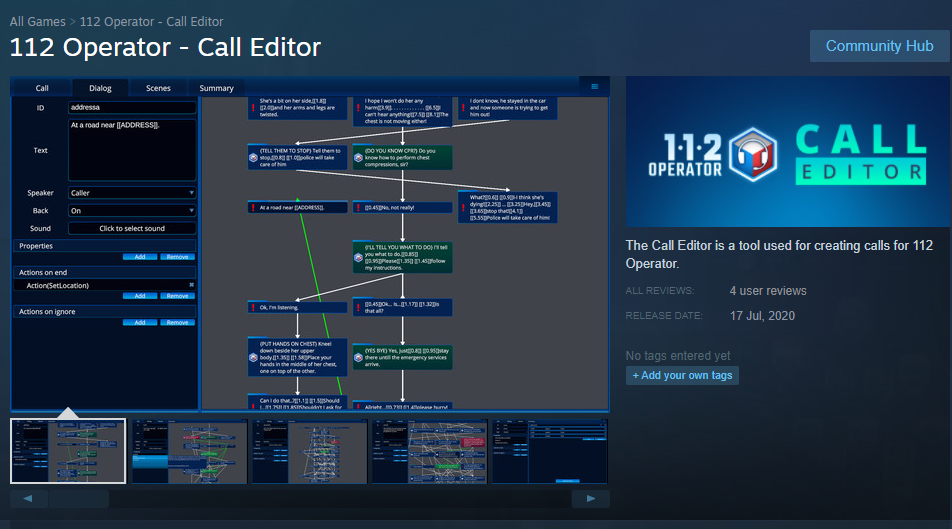This screenshot has height=529, width=952.
Task: Open '112 Operator - Call Editor' breadcrumb link
Action: pos(151,22)
